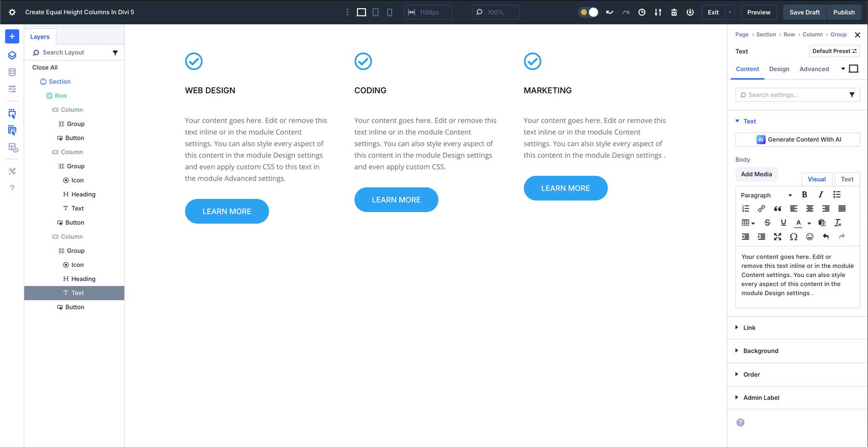Clear formatting in the Body editor
This screenshot has height=447, width=868.
[x=838, y=223]
